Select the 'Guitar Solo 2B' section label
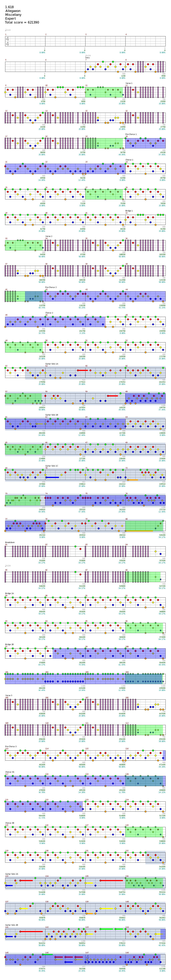This screenshot has height=980, width=171. click(x=11, y=925)
